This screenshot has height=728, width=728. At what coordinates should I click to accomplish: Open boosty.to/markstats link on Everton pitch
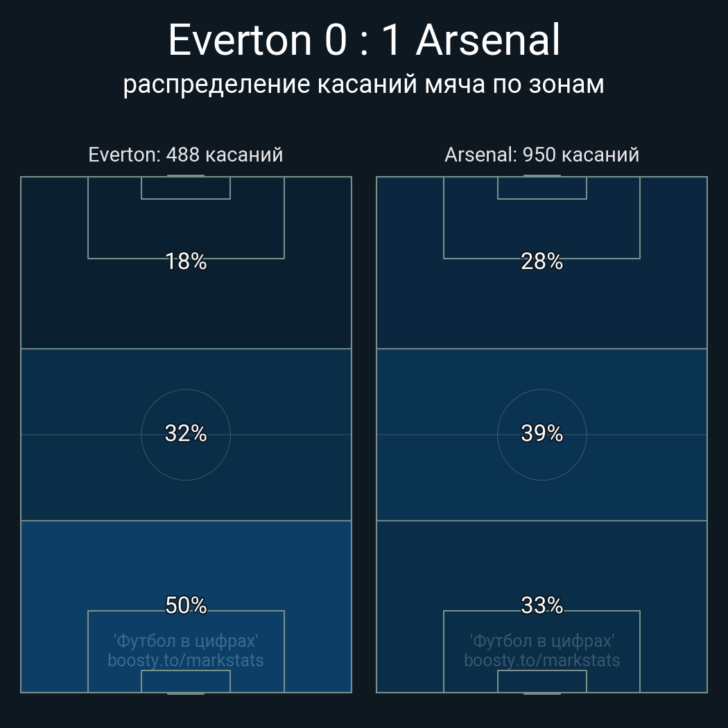[x=186, y=660]
